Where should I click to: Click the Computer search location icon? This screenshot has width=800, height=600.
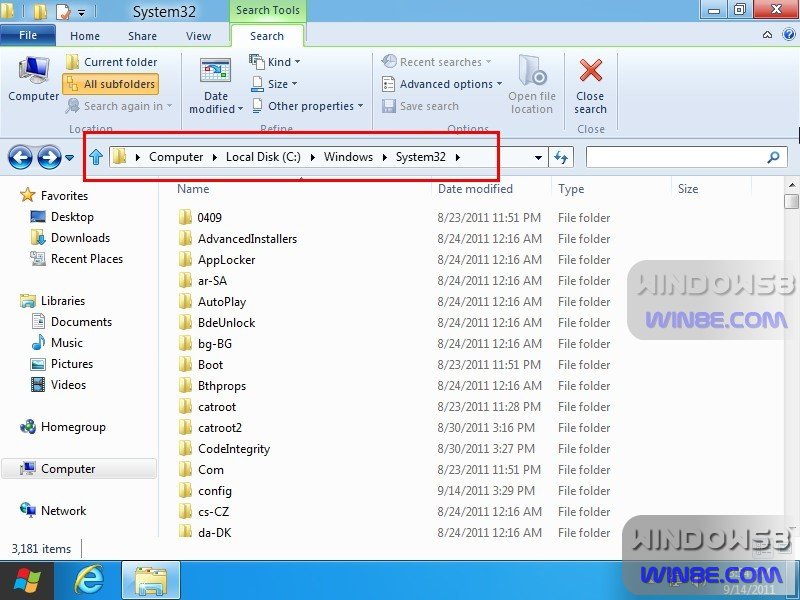click(x=34, y=78)
